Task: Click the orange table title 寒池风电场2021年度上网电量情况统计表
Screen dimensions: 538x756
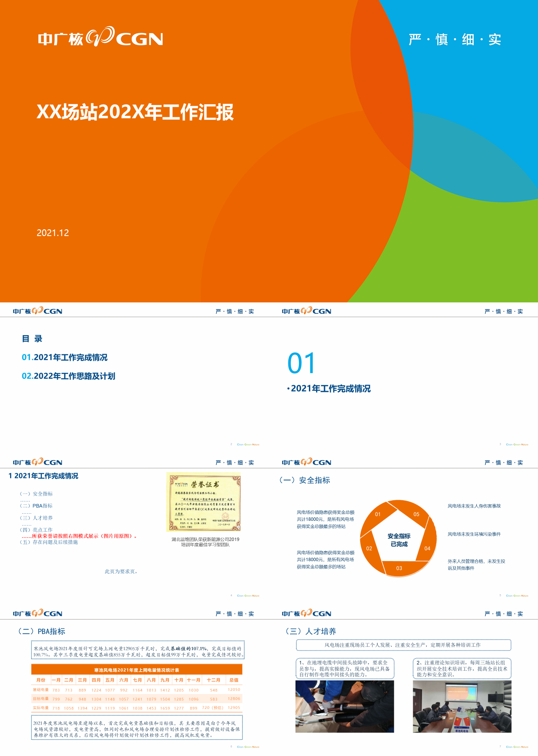Action: tap(137, 670)
